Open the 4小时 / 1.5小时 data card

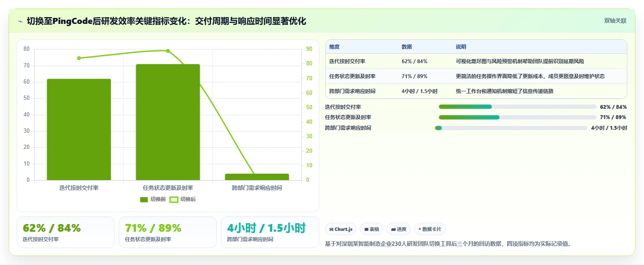click(270, 232)
